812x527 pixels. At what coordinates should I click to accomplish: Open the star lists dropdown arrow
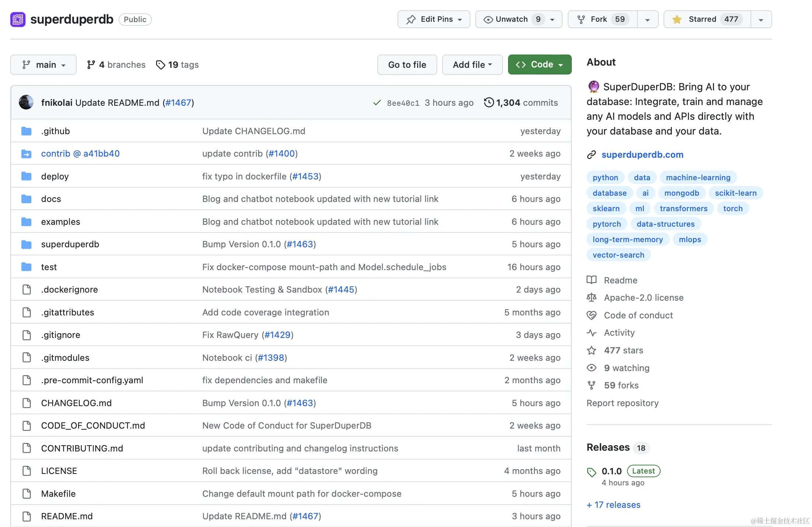coord(761,20)
